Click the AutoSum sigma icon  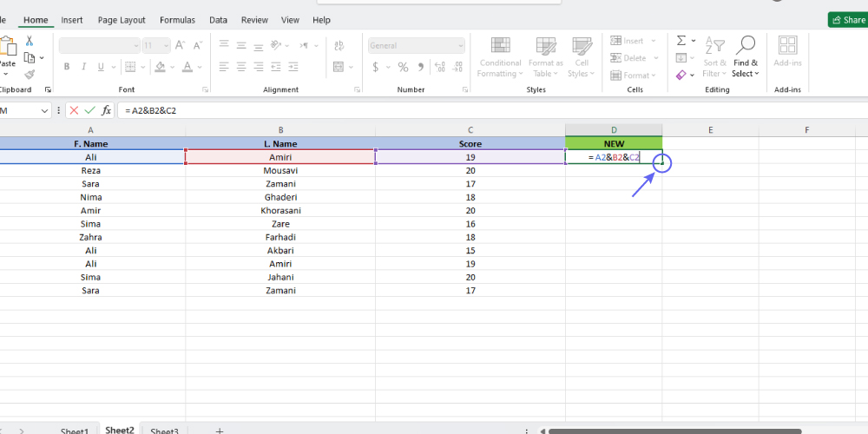point(681,41)
